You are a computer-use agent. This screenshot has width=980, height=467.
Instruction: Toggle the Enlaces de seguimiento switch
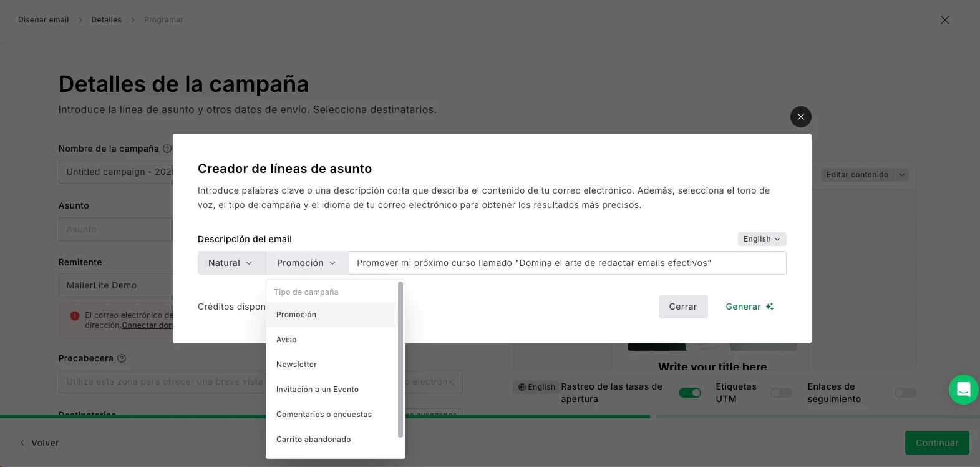coord(906,393)
